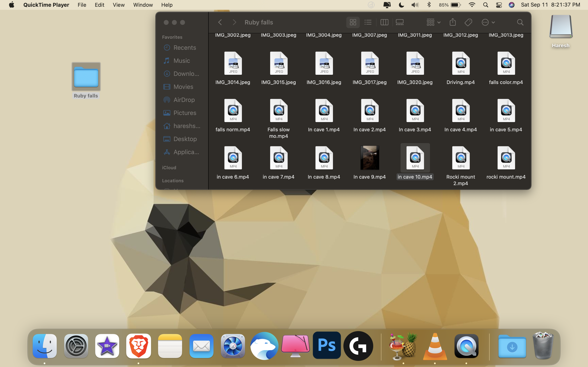Screen dimensions: 588x367
Task: Select the In cave 9.mp4 thumbnail
Action: (x=370, y=158)
